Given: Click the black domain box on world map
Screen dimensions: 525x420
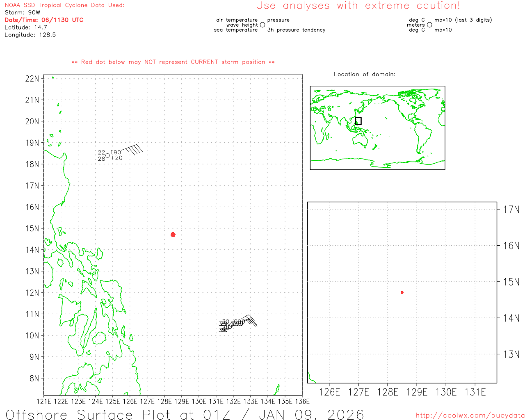Looking at the screenshot, I should [358, 121].
